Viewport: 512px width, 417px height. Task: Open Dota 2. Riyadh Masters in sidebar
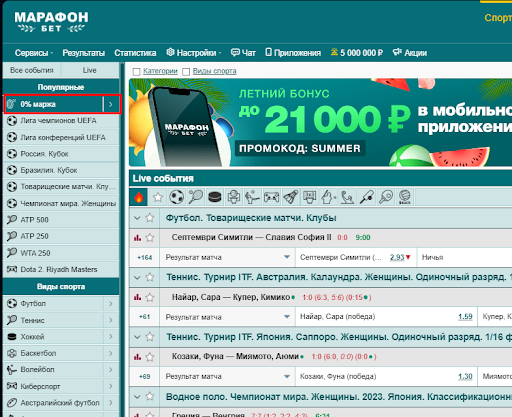click(x=61, y=269)
